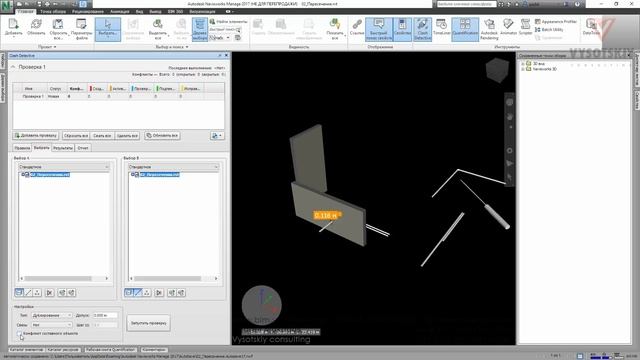
Task: Click the Сжать все (Compact All) button
Action: pyautogui.click(x=102, y=136)
